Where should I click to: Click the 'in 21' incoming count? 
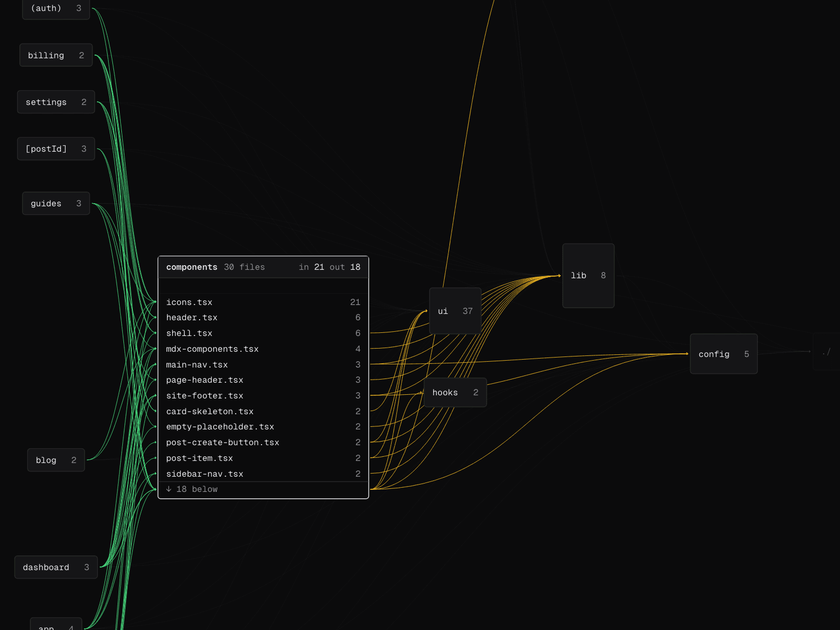coord(311,267)
